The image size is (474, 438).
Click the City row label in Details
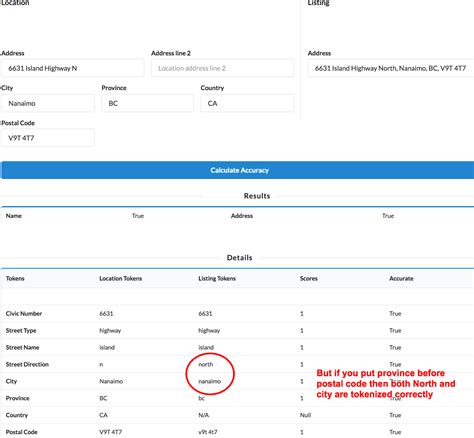pyautogui.click(x=11, y=381)
